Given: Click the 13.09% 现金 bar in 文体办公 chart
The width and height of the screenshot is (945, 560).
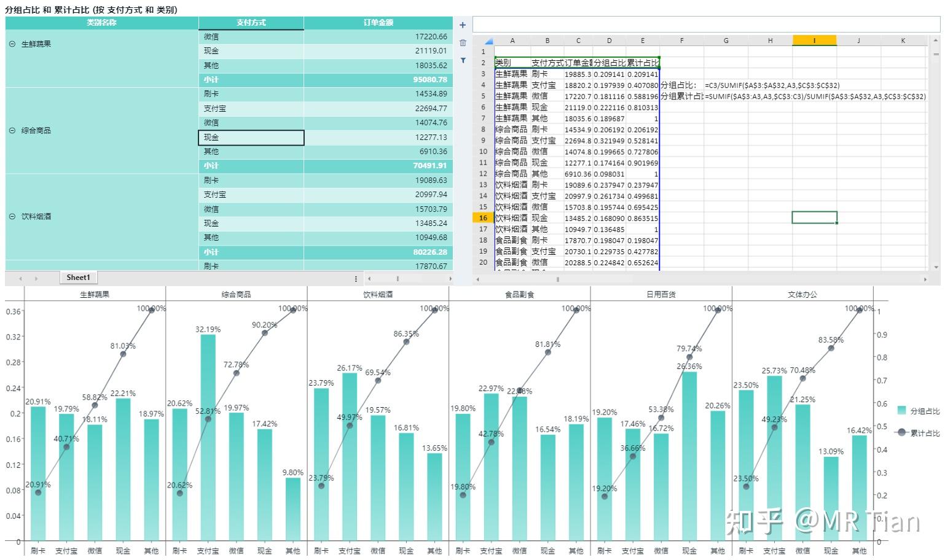Looking at the screenshot, I should [831, 499].
